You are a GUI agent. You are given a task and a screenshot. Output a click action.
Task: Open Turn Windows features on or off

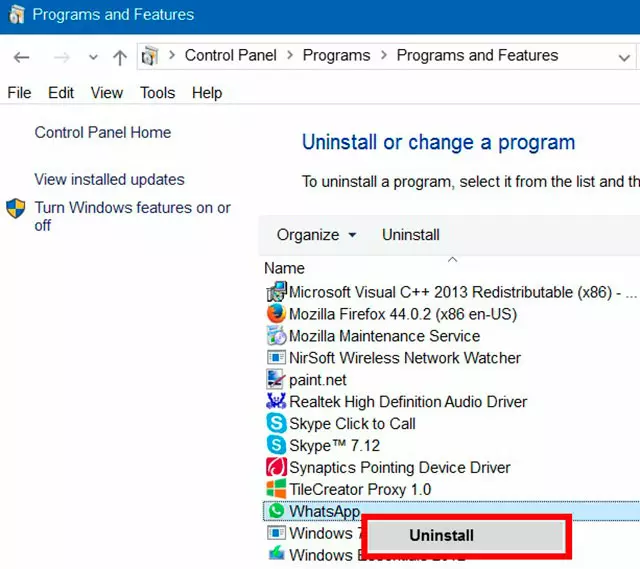(x=132, y=216)
